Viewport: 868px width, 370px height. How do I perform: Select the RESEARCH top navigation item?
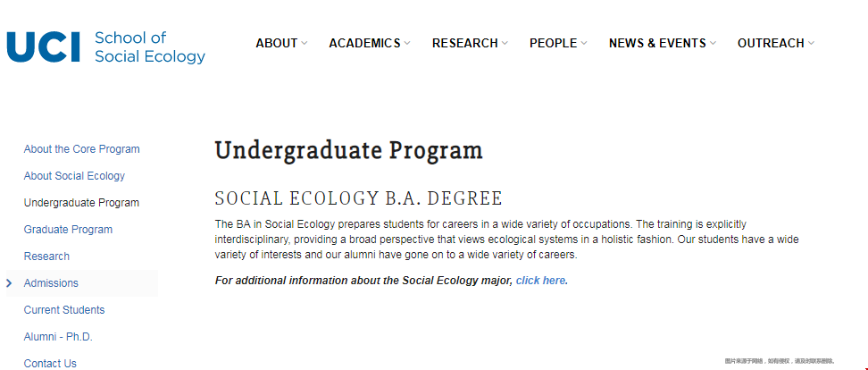pos(465,43)
